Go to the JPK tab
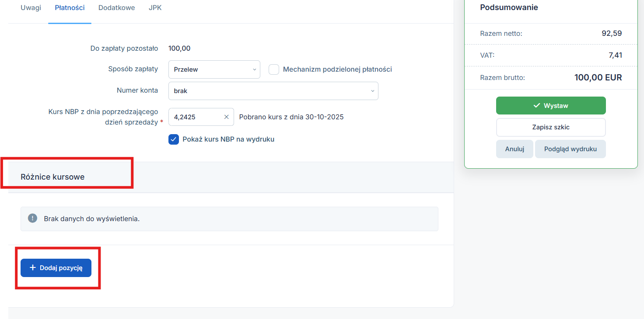 [155, 8]
